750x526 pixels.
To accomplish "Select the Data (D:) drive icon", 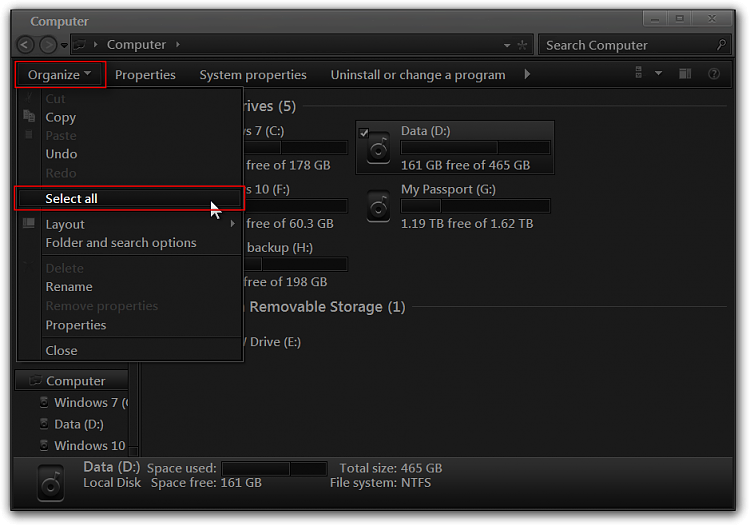I will click(378, 148).
